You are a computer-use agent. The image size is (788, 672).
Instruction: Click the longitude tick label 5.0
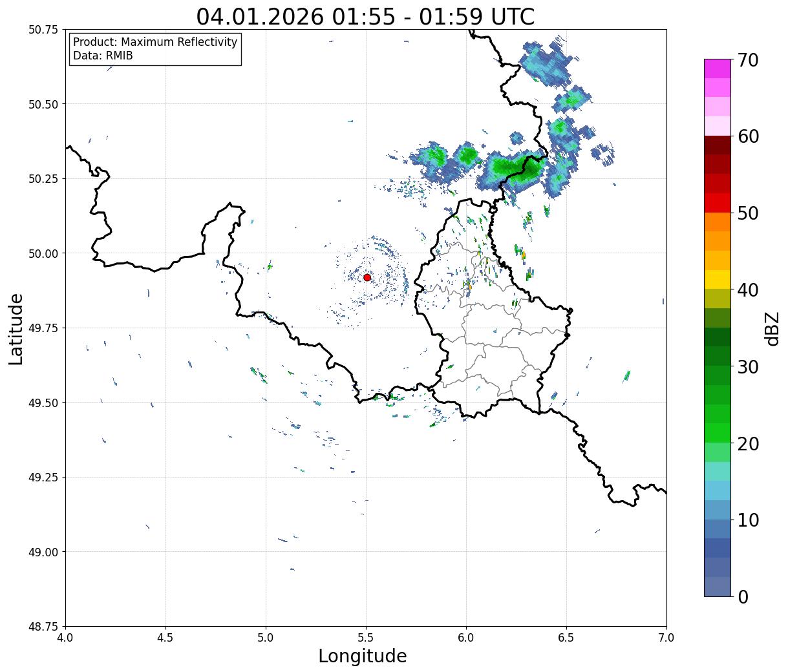(266, 638)
